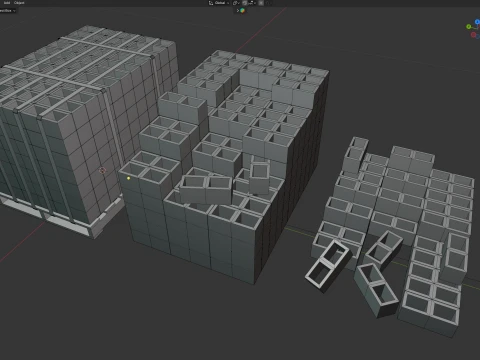Open the Global transform orientation dropdown

[219, 3]
